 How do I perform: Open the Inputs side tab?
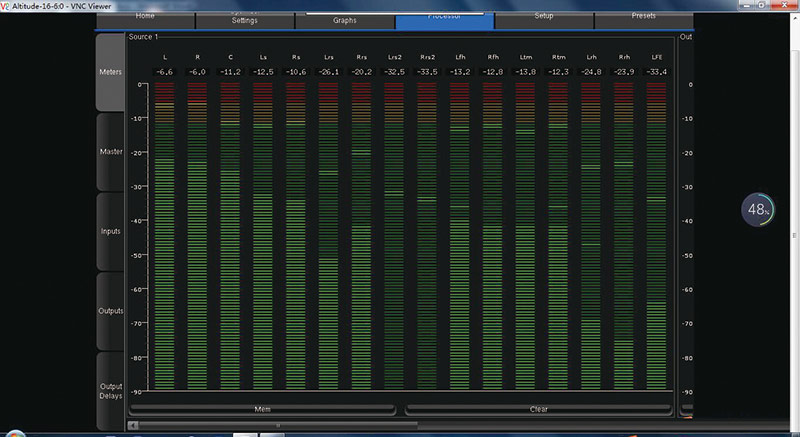[110, 232]
